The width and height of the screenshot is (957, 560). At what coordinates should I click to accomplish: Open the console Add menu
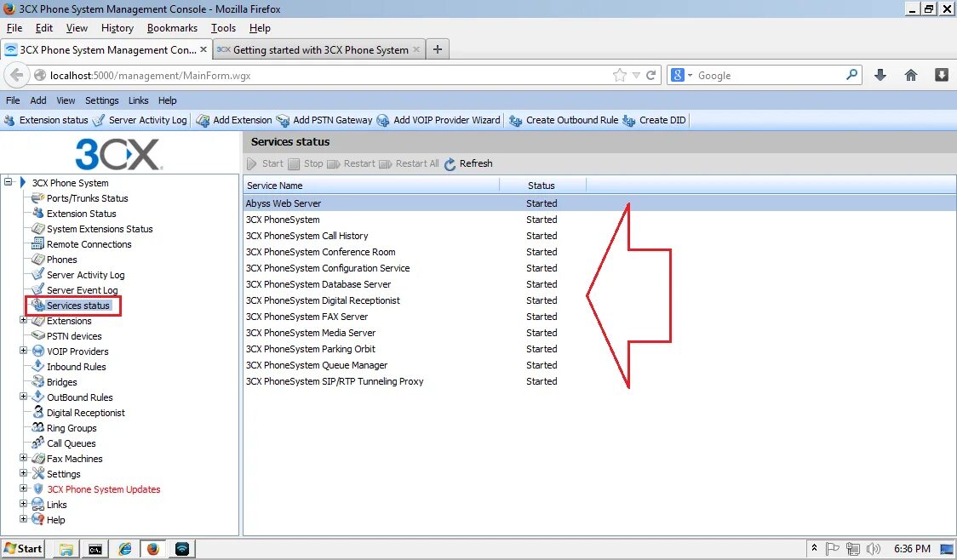(x=37, y=100)
